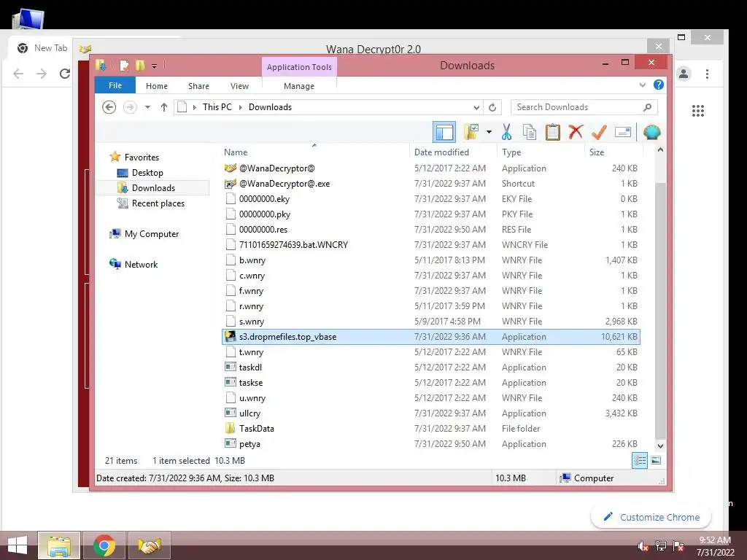Open Desktop in the navigation pane
Screen dimensions: 747x560
point(147,172)
